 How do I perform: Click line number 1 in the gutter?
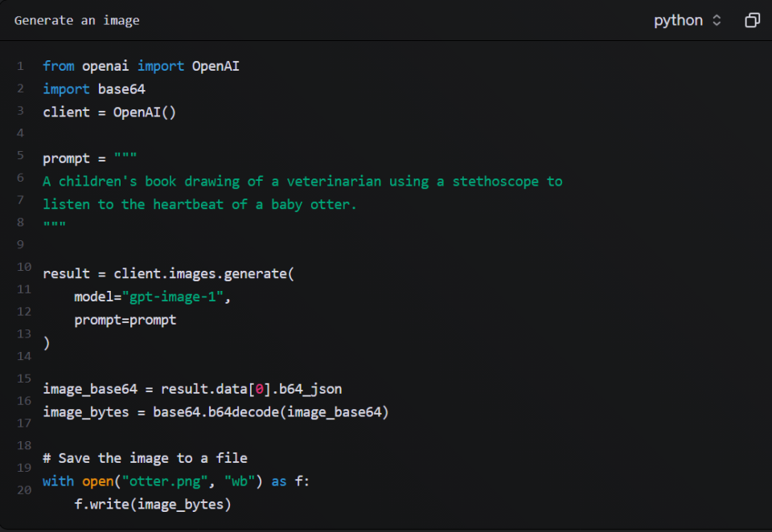[x=20, y=66]
